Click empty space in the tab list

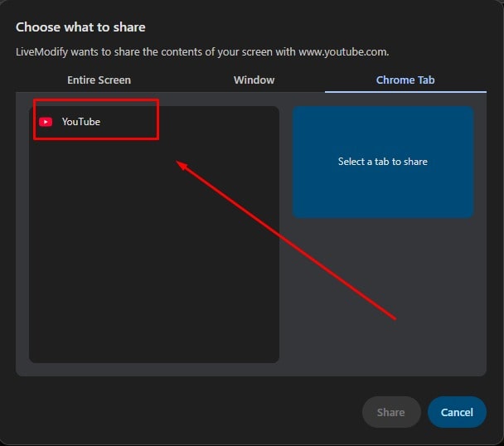pos(124,290)
